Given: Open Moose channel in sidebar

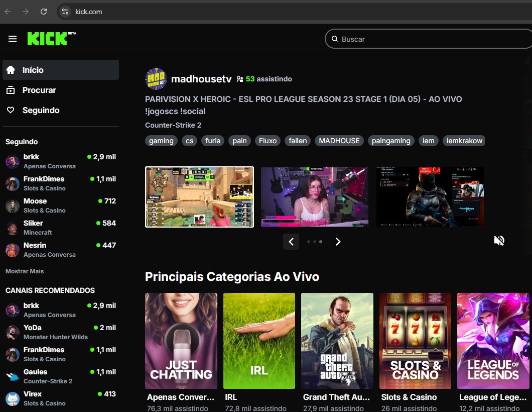Looking at the screenshot, I should [61, 205].
